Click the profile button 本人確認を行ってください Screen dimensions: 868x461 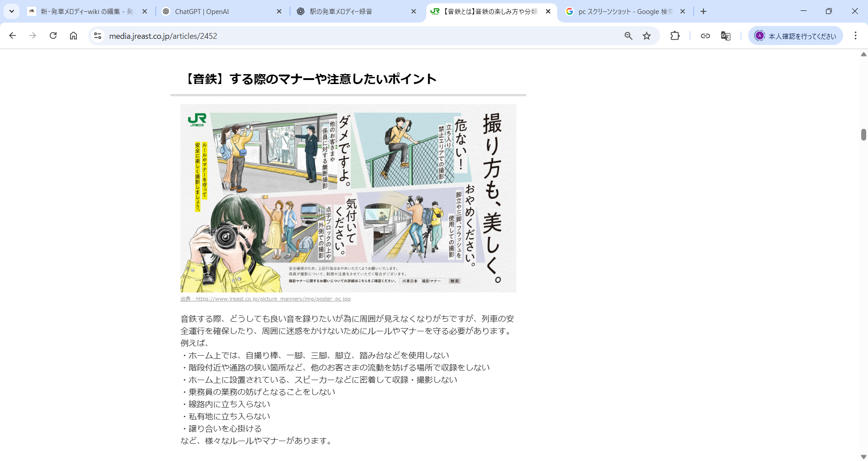point(796,36)
